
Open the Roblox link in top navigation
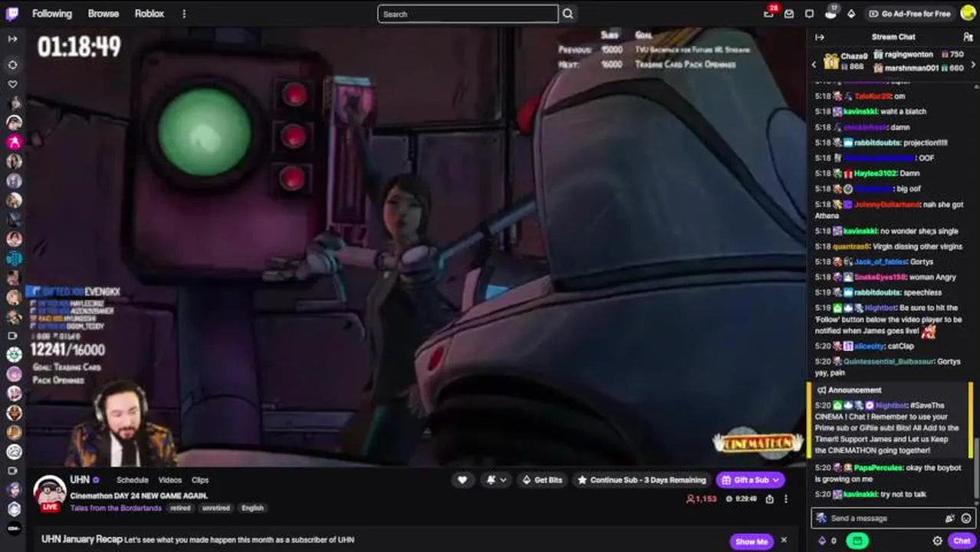(149, 14)
